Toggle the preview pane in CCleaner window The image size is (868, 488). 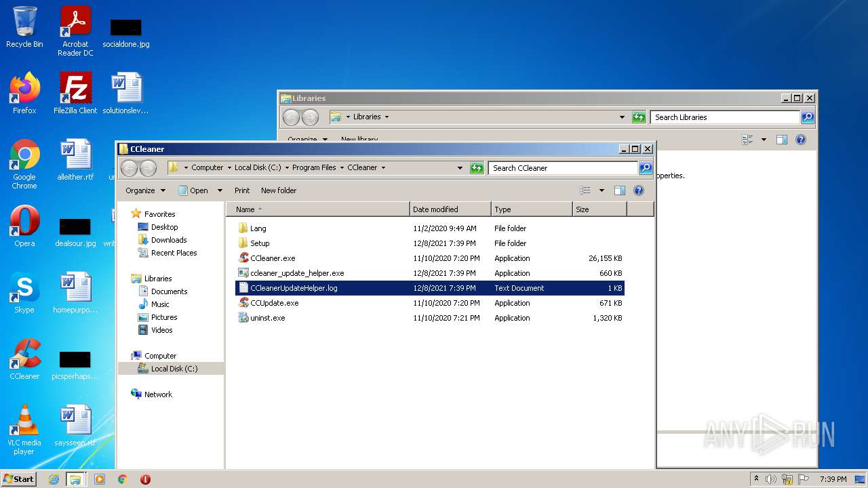point(619,190)
